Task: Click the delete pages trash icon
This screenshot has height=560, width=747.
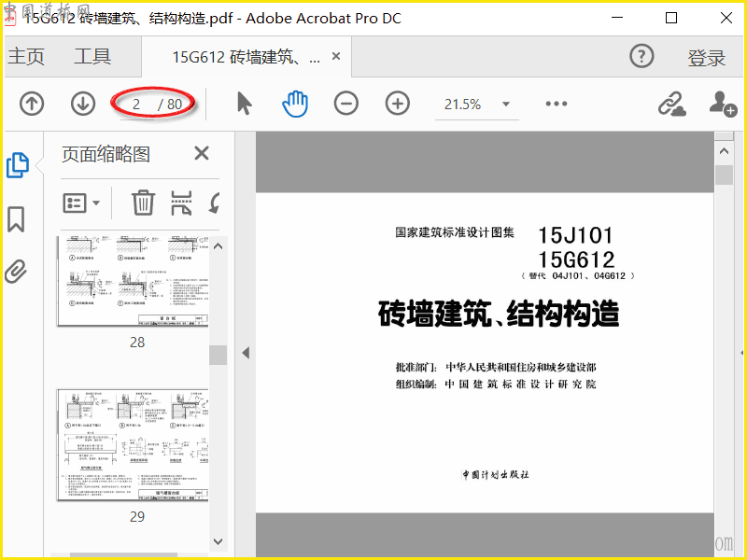Action: click(143, 203)
